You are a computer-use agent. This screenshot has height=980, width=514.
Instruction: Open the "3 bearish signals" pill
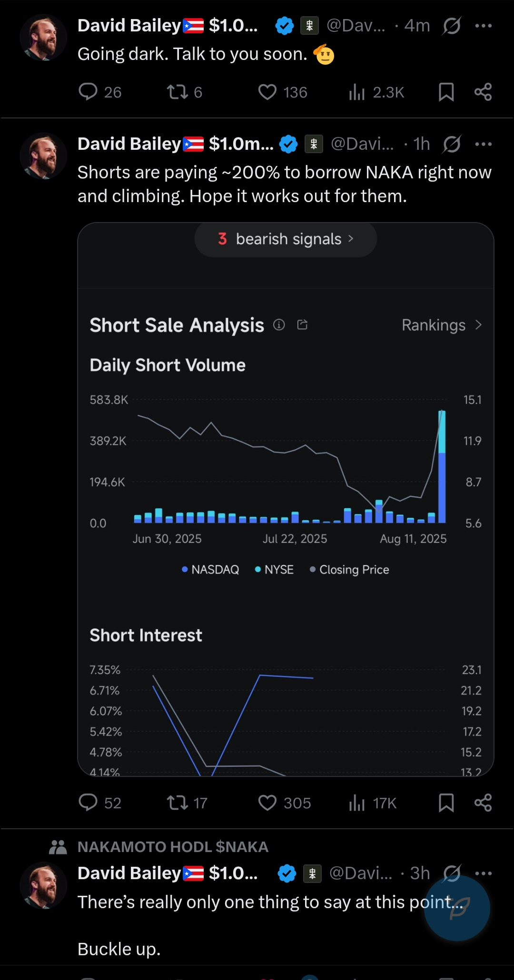(x=286, y=239)
